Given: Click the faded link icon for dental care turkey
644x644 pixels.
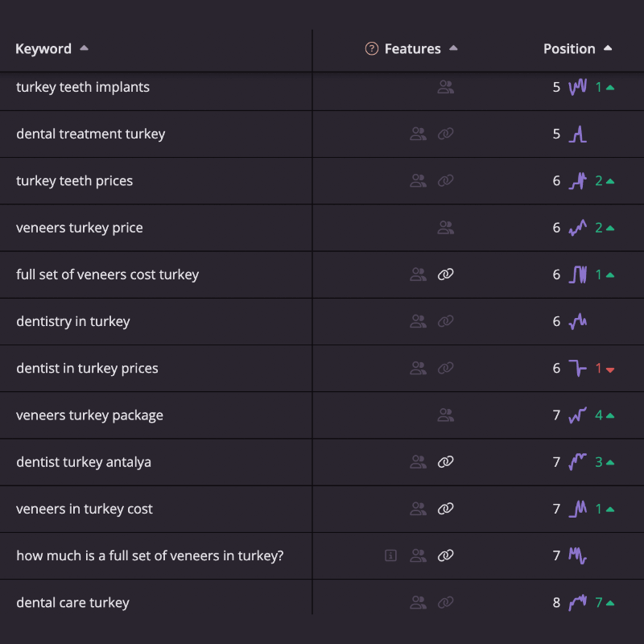Looking at the screenshot, I should [446, 602].
